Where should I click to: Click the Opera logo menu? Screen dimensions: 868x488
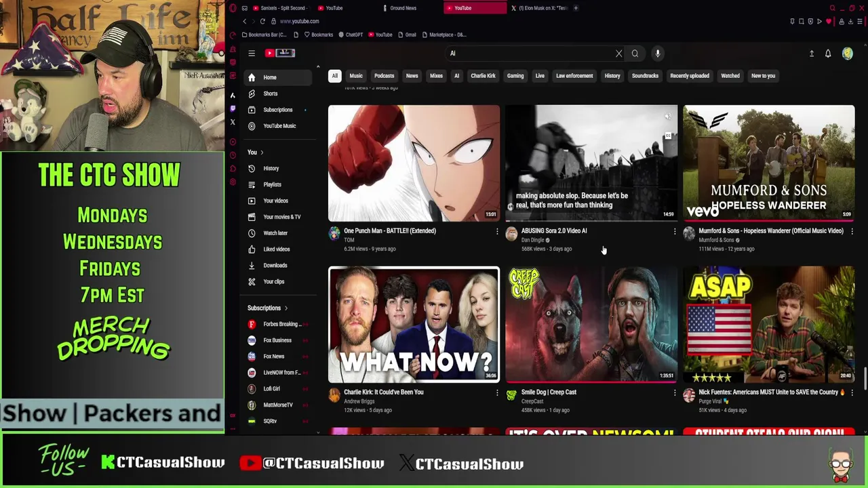coord(233,8)
